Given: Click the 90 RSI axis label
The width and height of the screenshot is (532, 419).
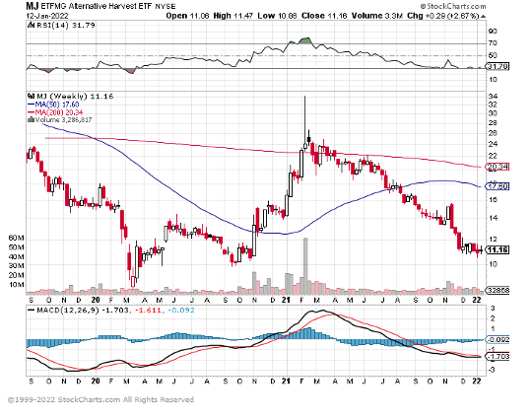Looking at the screenshot, I should tap(493, 32).
